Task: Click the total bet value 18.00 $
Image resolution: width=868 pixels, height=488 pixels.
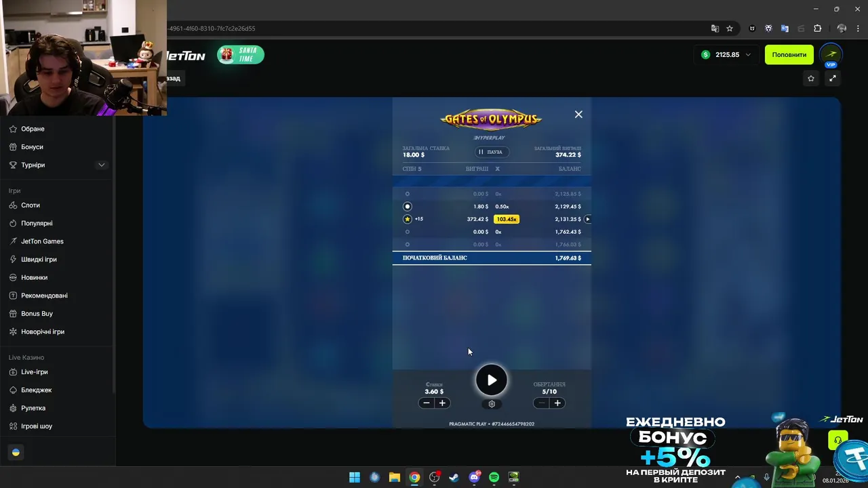Action: click(414, 155)
